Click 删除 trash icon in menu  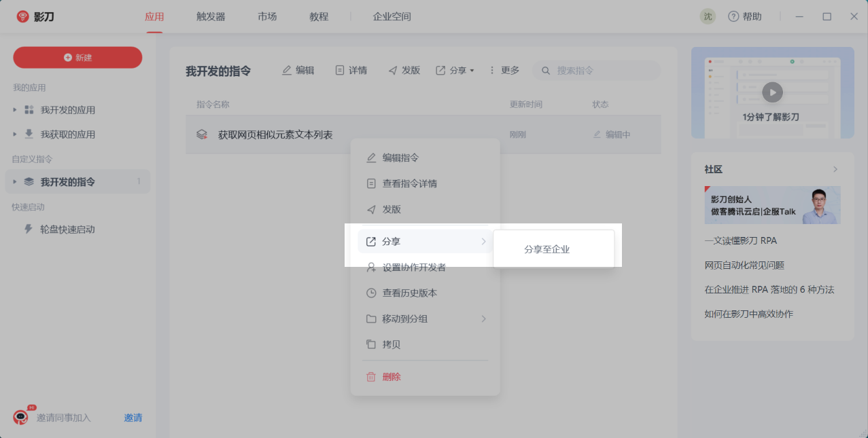pyautogui.click(x=371, y=377)
